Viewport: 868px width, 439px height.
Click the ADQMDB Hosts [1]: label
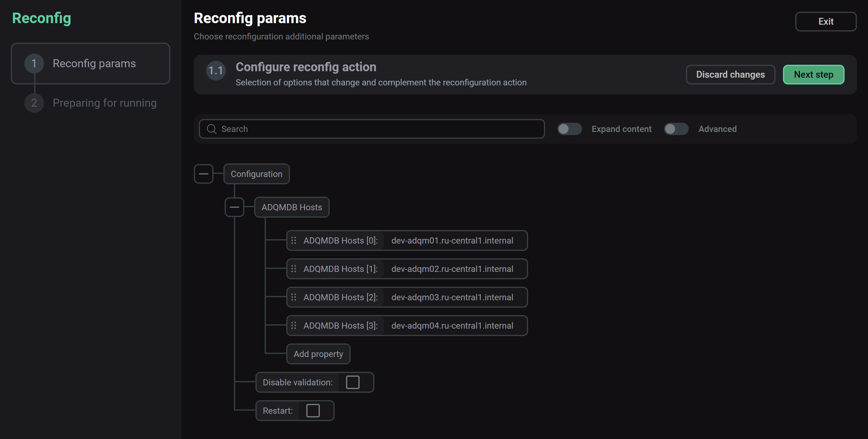340,269
